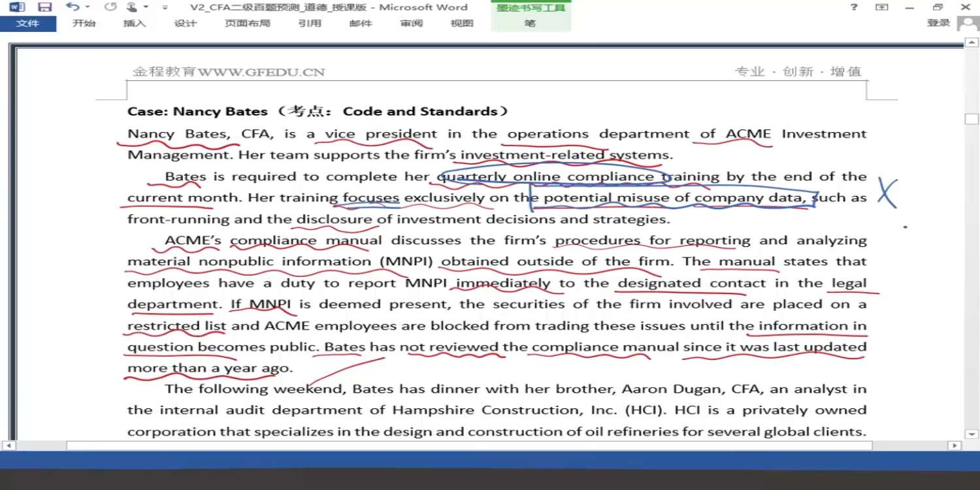Click the vertical scrollbar up arrow
Image resolution: width=980 pixels, height=490 pixels.
[x=972, y=43]
